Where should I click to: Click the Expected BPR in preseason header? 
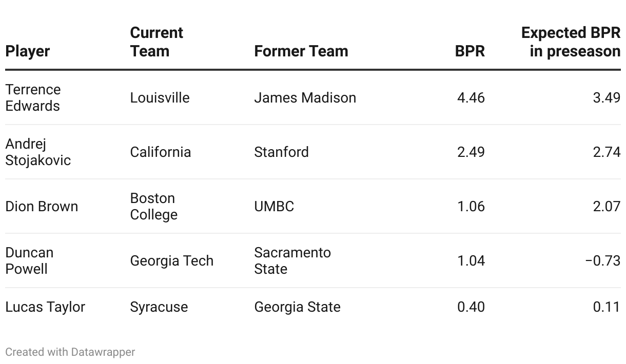[571, 42]
